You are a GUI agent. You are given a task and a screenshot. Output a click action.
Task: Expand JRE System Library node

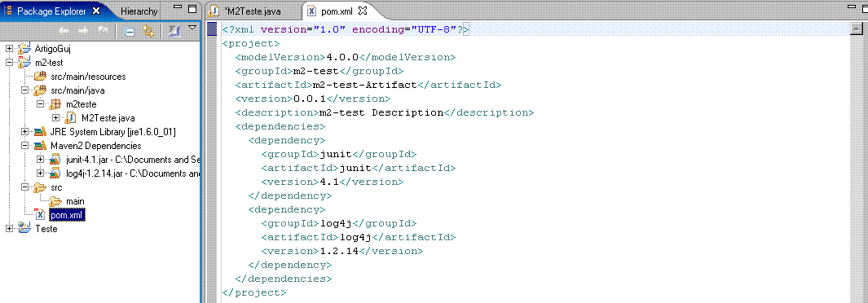[24, 132]
